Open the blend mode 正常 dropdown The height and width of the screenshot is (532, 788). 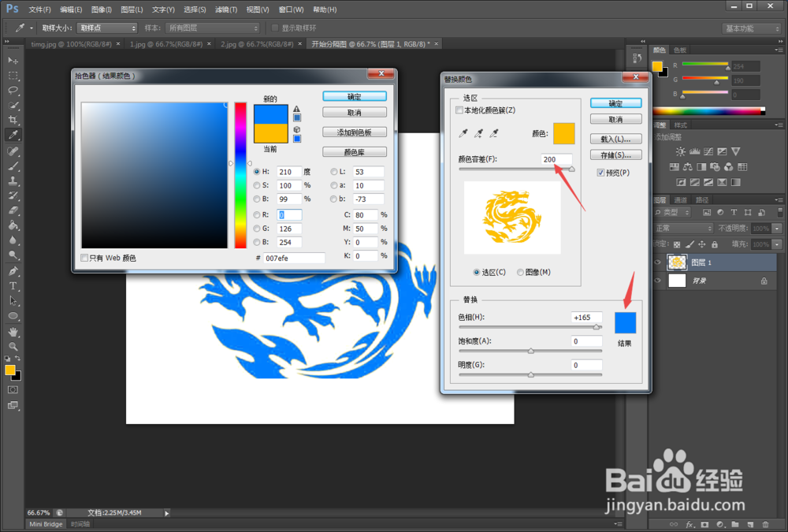coord(683,229)
